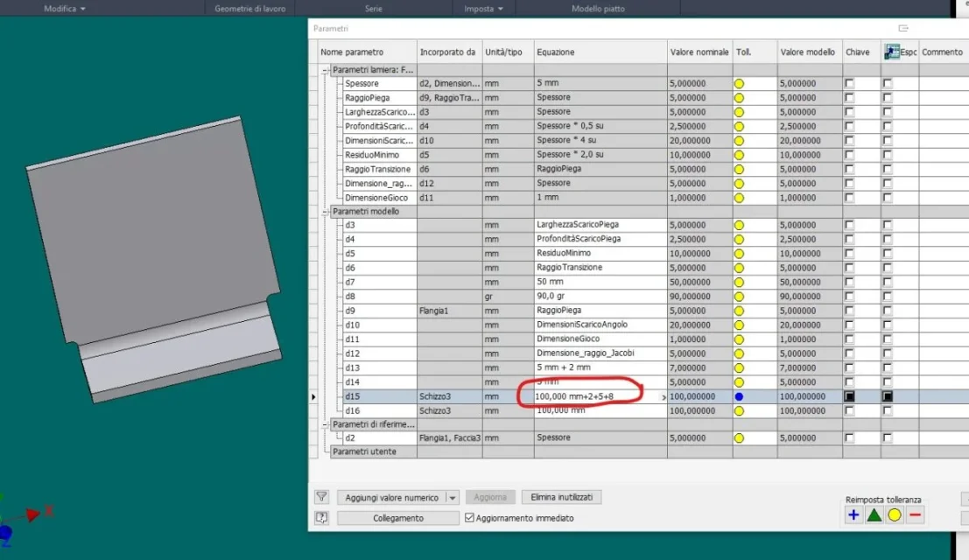Click the Equazione column header
Image resolution: width=969 pixels, height=560 pixels.
(600, 52)
